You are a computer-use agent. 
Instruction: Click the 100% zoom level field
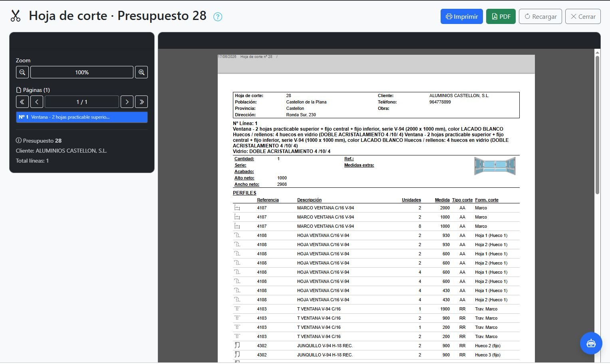82,72
